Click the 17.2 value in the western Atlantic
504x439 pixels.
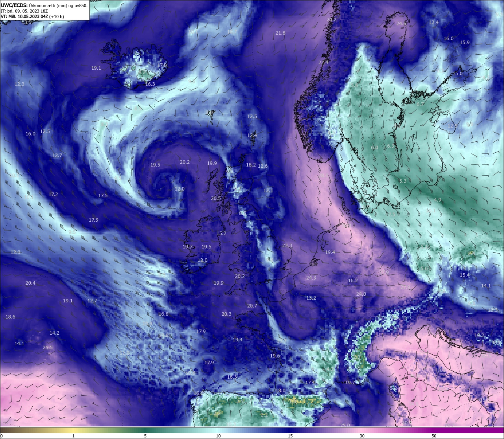pyautogui.click(x=53, y=194)
